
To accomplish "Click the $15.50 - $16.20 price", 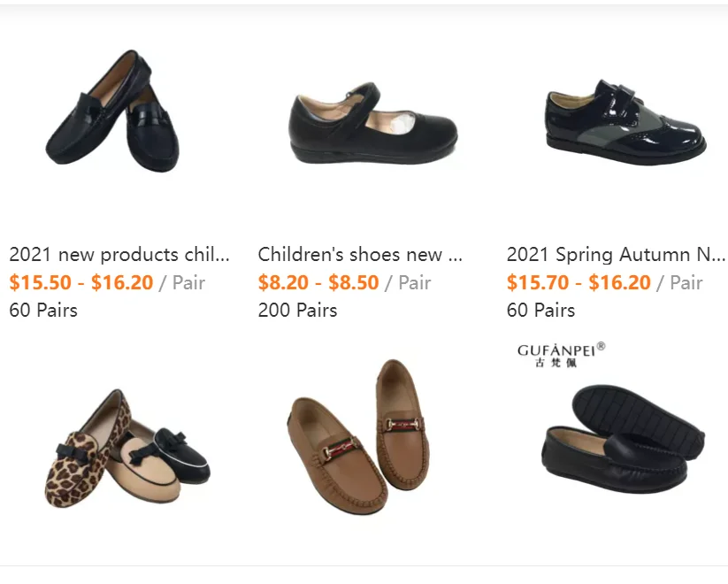I will (x=80, y=283).
